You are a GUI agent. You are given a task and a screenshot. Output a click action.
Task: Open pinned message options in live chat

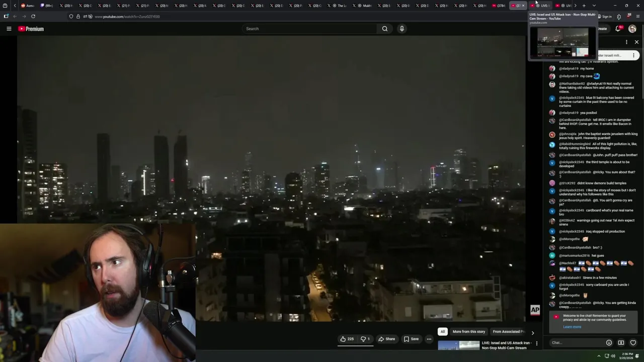(x=633, y=55)
